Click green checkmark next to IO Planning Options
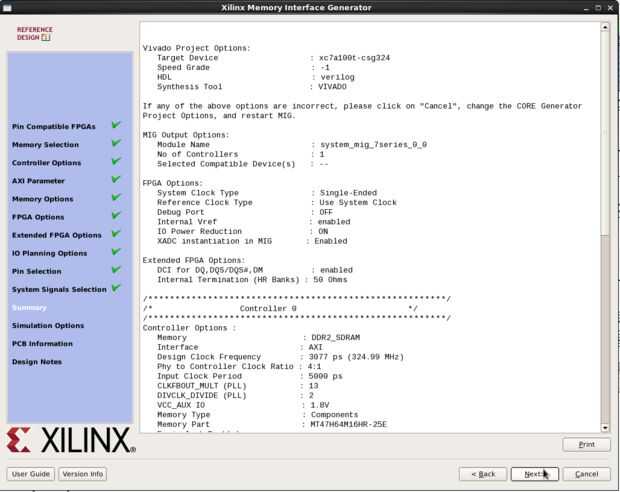The width and height of the screenshot is (620, 492). (116, 252)
